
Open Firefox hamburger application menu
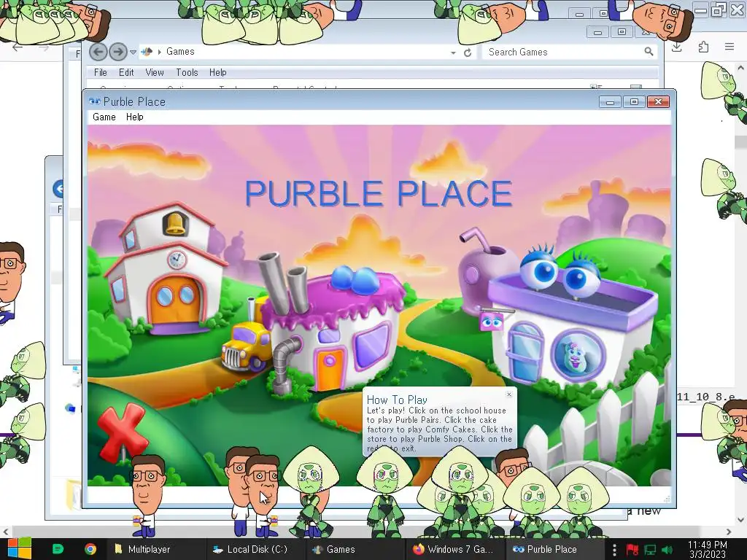coord(729,47)
